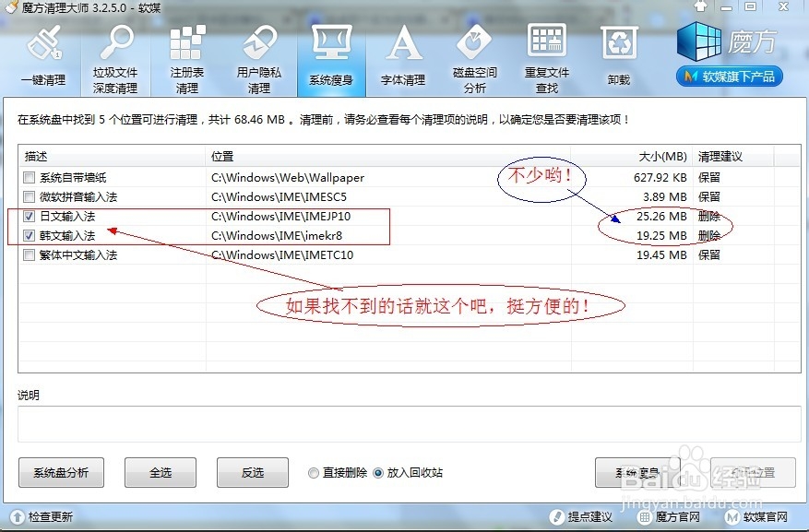
Task: Click the 627.92 KB size value
Action: 660,178
